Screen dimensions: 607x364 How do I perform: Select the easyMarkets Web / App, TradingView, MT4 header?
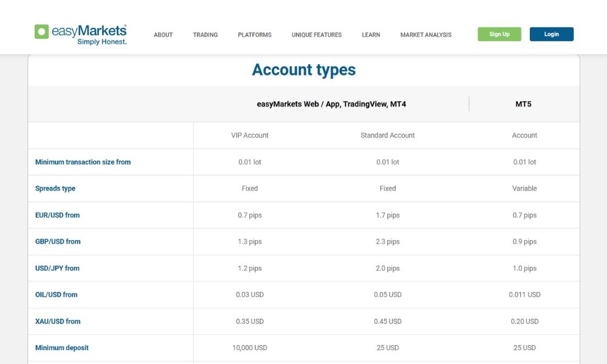pyautogui.click(x=331, y=104)
